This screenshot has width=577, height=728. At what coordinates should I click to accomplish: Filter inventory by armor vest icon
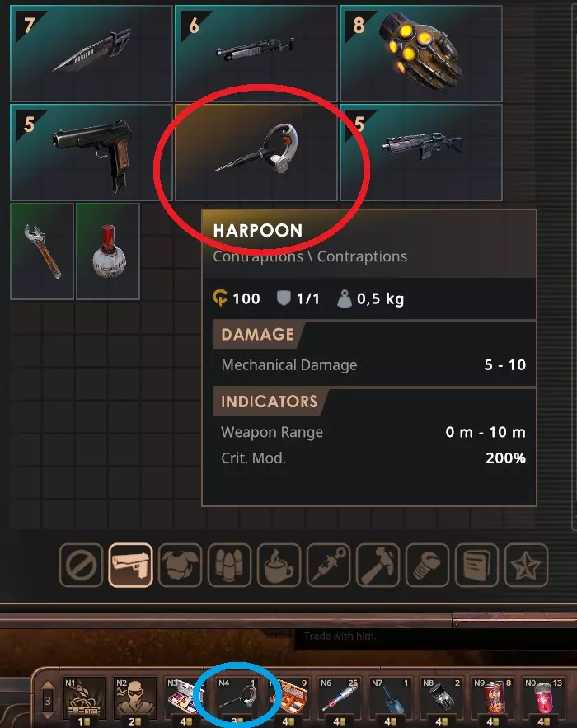[181, 565]
